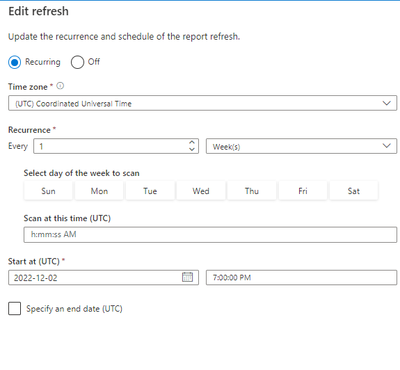Decrease the recurrence interval with down arrow
The height and width of the screenshot is (370, 400).
(192, 149)
